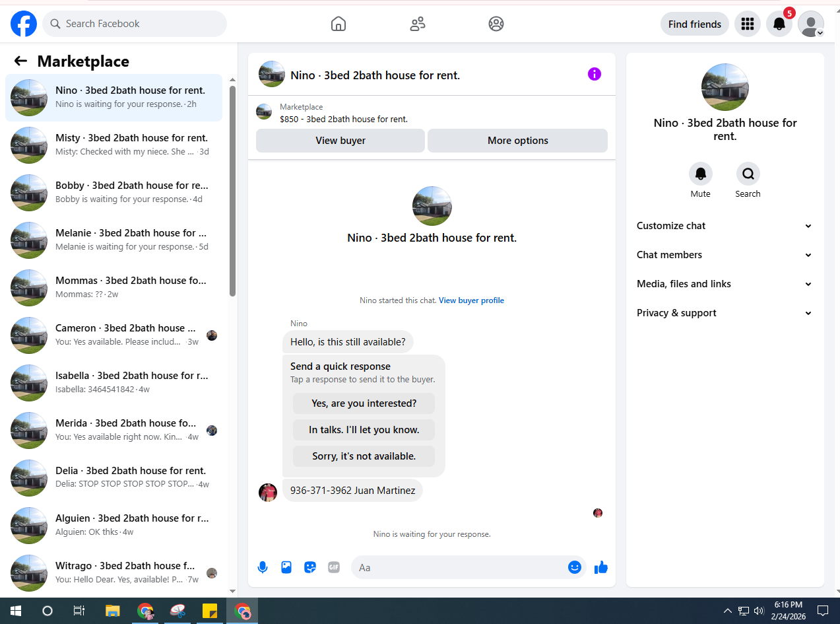Attach a photo with the image icon

tap(286, 567)
